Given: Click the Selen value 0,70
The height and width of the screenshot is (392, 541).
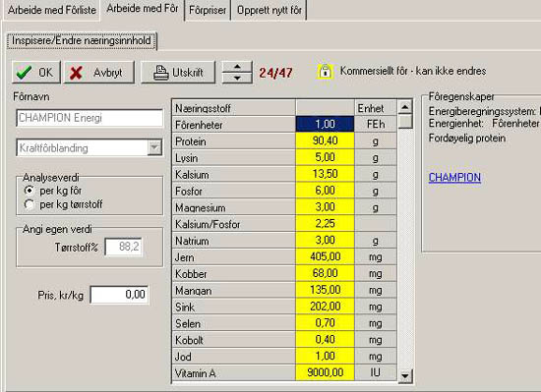Looking at the screenshot, I should [x=325, y=322].
